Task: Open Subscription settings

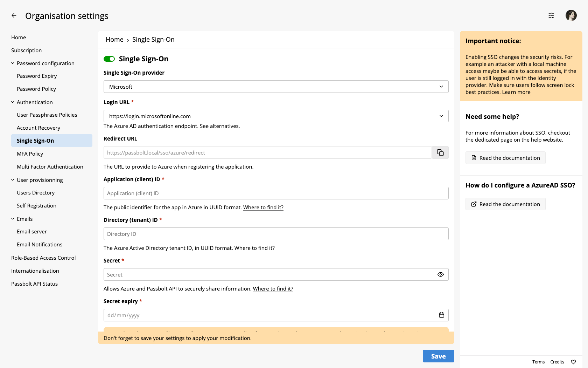Action: point(26,50)
